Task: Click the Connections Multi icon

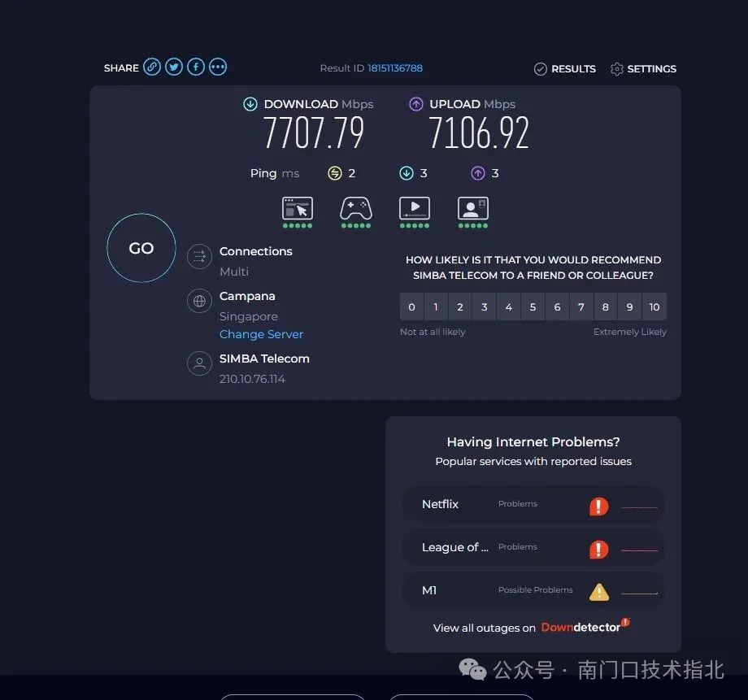Action: [x=199, y=256]
